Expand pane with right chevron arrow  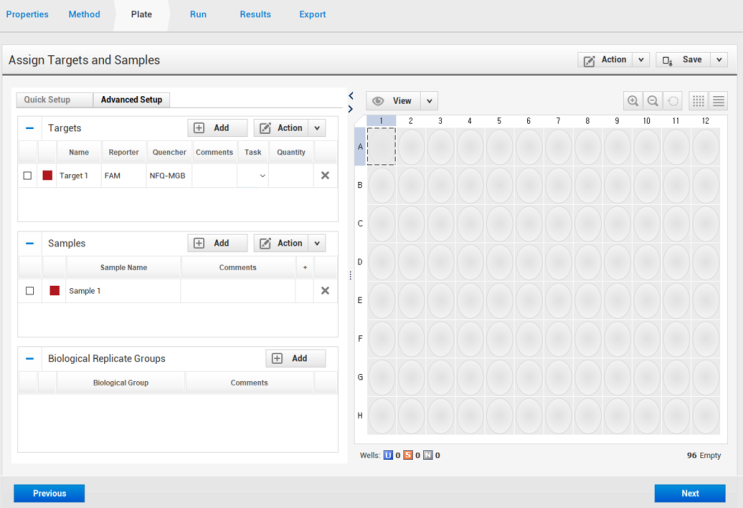click(x=351, y=109)
